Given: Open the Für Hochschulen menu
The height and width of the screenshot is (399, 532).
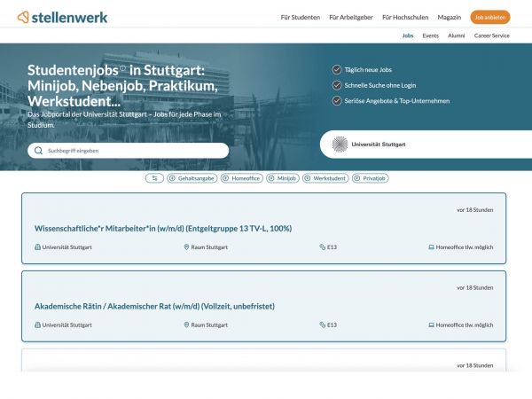Looking at the screenshot, I should coord(405,18).
